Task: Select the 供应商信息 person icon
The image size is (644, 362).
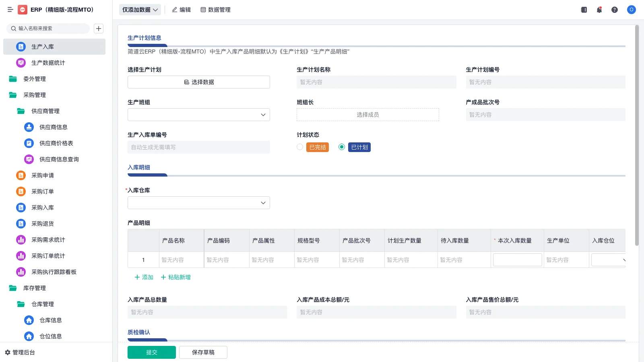Action: coord(29,127)
